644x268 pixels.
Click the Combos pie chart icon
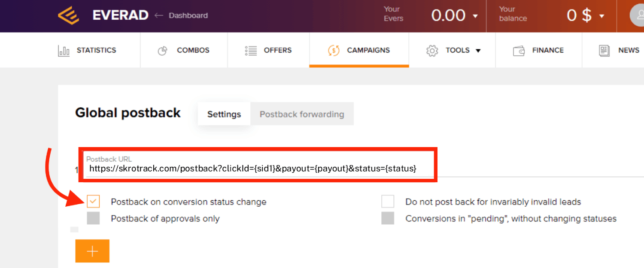162,51
